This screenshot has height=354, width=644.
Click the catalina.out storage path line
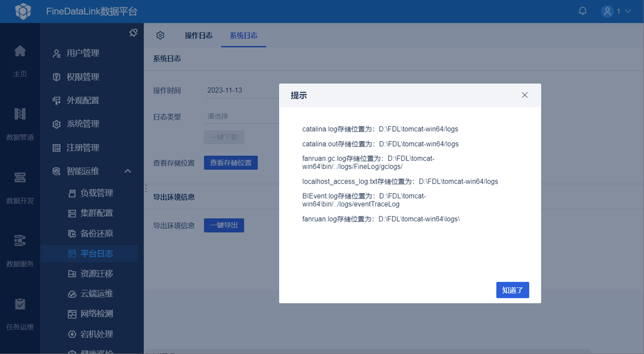click(x=380, y=144)
